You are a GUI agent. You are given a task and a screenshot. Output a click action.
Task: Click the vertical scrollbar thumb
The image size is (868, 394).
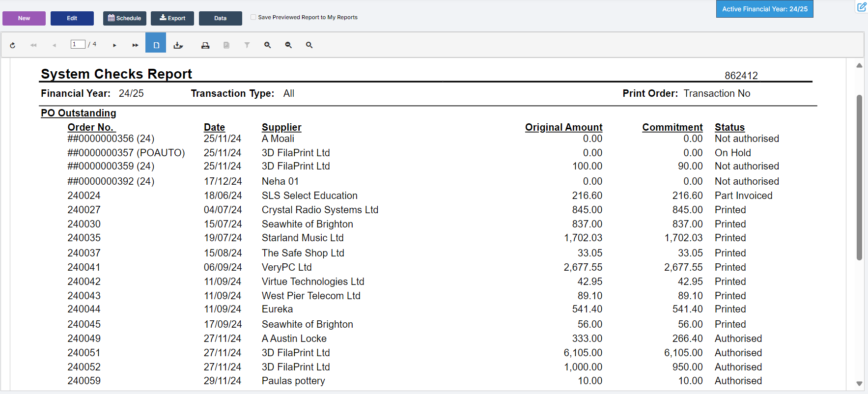click(859, 177)
